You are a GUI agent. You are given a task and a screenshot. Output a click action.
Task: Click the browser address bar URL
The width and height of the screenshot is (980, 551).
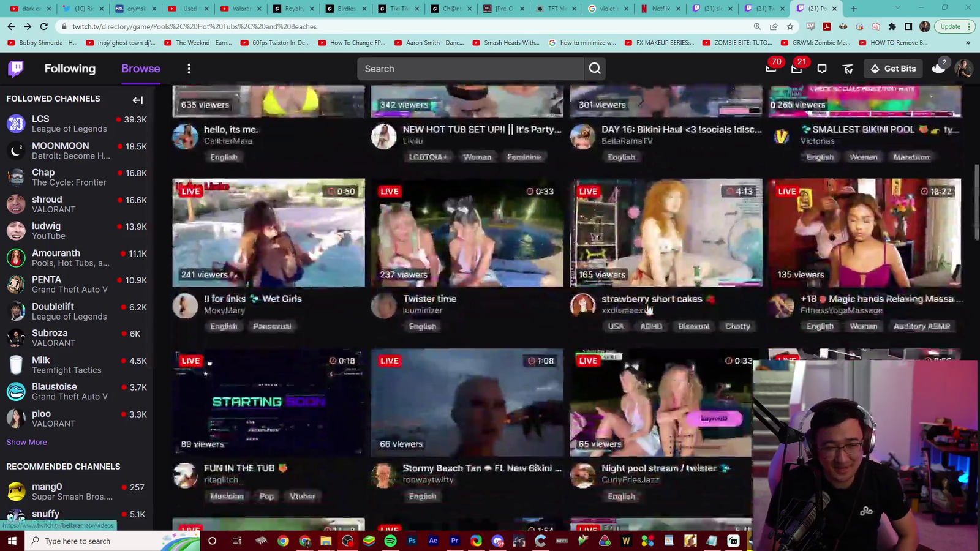[194, 26]
